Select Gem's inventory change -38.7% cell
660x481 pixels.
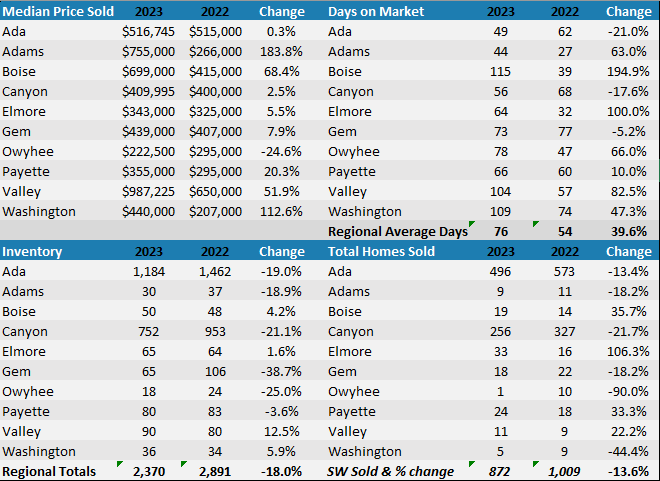click(282, 371)
